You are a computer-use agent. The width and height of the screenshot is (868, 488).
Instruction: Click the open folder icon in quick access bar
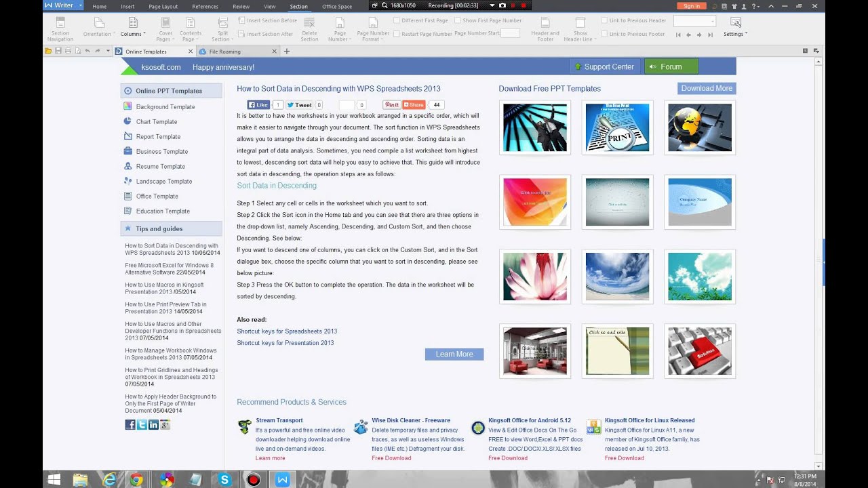(x=48, y=51)
